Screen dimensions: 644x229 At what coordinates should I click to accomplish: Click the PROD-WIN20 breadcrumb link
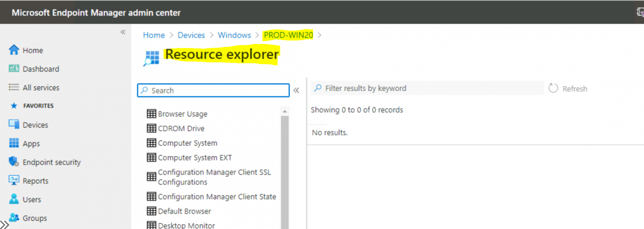(x=288, y=35)
